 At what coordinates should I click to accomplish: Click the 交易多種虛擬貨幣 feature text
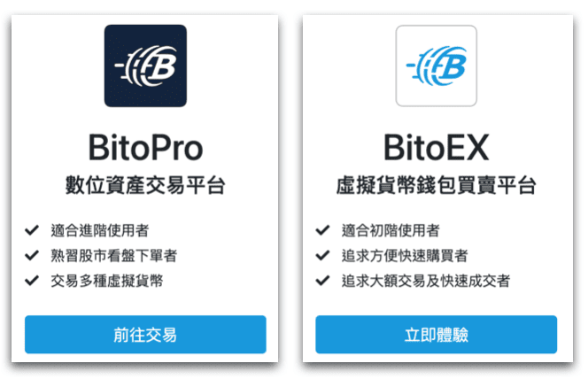pyautogui.click(x=107, y=281)
